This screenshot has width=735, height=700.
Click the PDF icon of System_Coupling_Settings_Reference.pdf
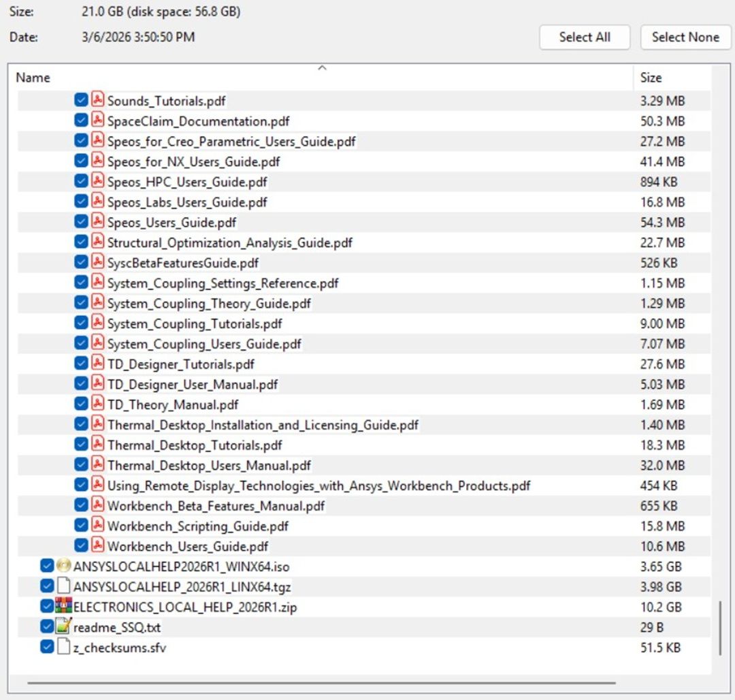point(97,282)
